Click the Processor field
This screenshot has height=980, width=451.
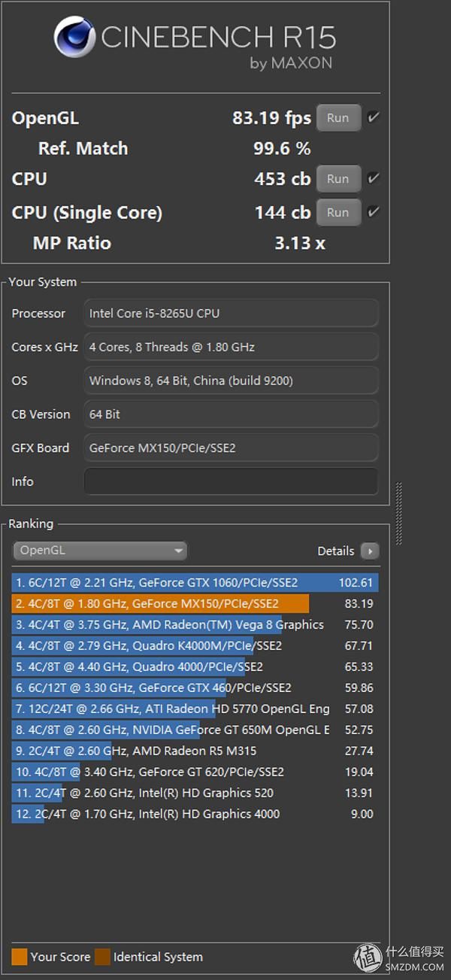coord(232,313)
